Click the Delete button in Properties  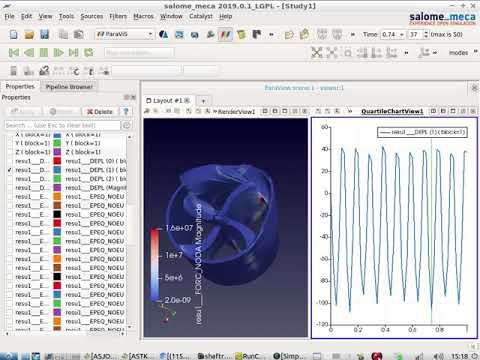tap(100, 112)
